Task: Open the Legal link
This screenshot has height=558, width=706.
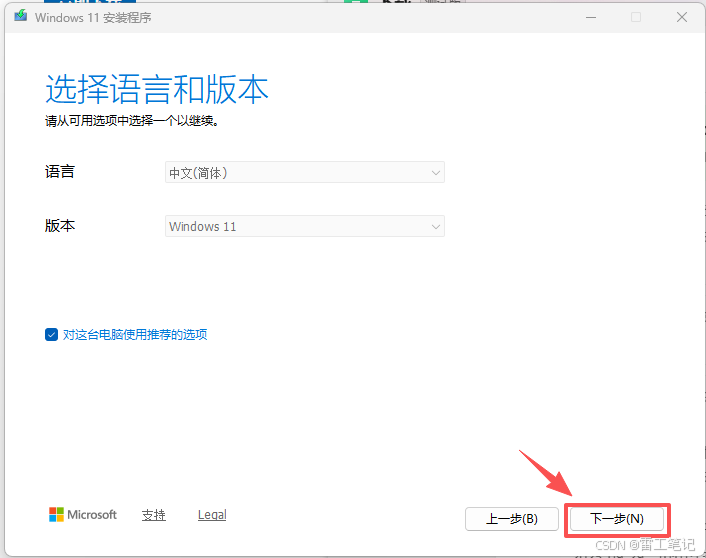Action: click(212, 515)
